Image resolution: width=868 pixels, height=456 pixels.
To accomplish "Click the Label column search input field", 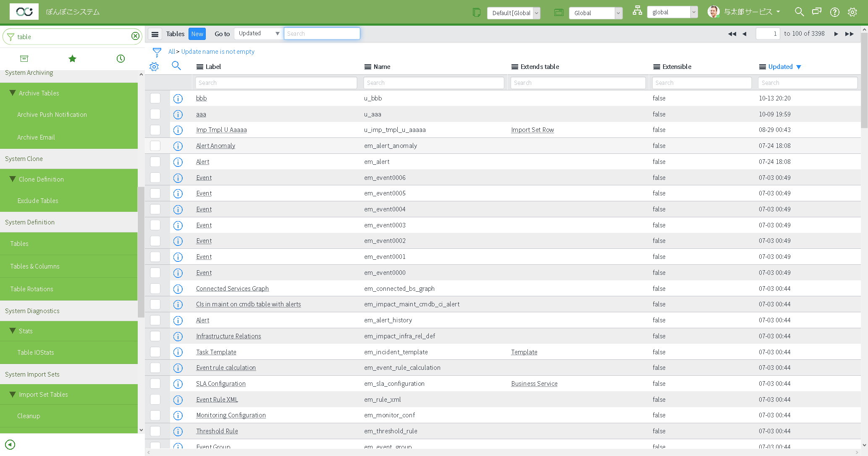I will (x=276, y=82).
